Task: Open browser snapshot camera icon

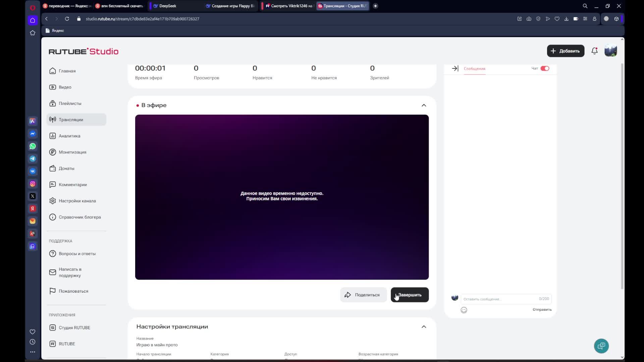Action: tap(529, 19)
